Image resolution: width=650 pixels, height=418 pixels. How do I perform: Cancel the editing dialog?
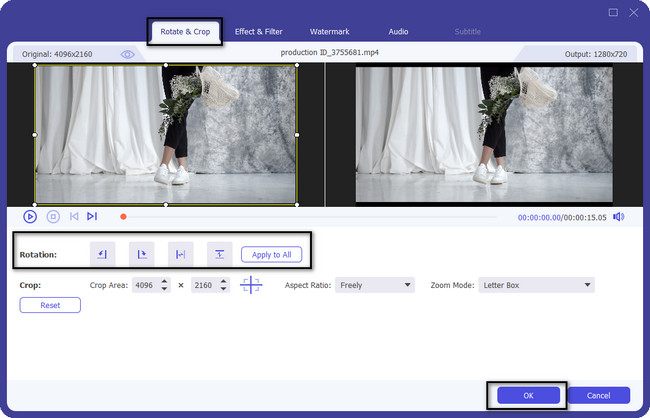(x=598, y=396)
